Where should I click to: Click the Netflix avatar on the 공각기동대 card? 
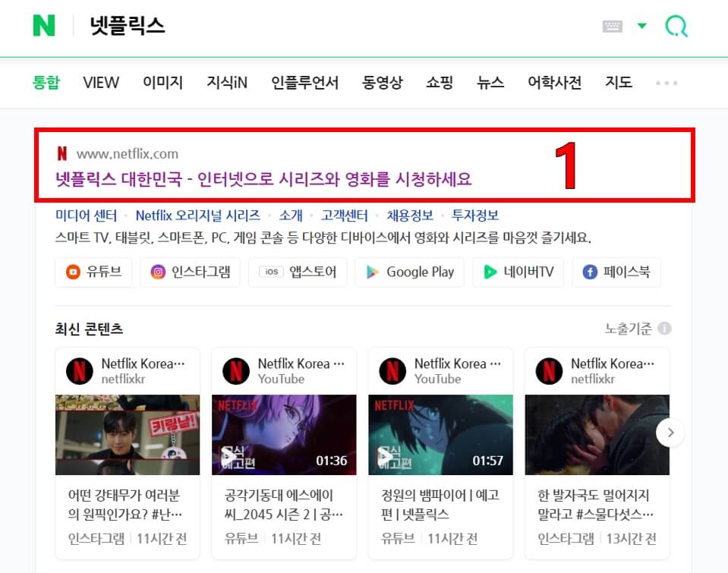236,371
